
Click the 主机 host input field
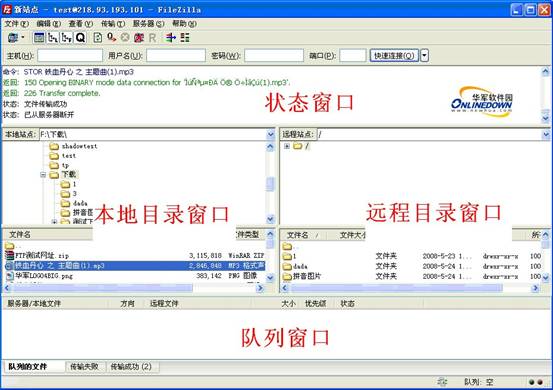[70, 56]
